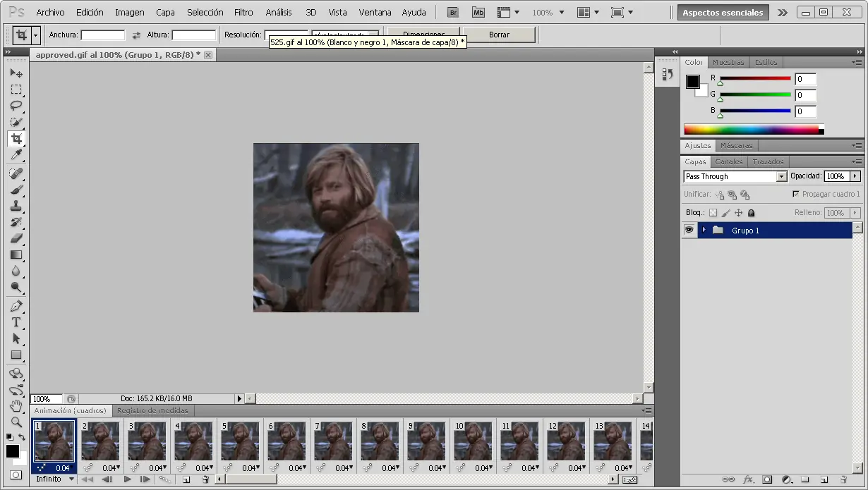This screenshot has height=490, width=868.
Task: Switch to the Registro de medidas tab
Action: click(x=153, y=410)
